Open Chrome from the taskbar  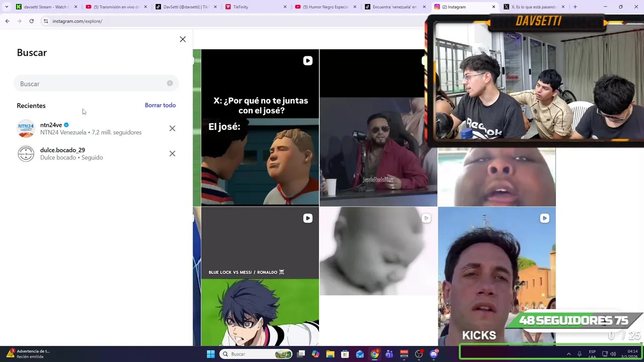(x=374, y=354)
